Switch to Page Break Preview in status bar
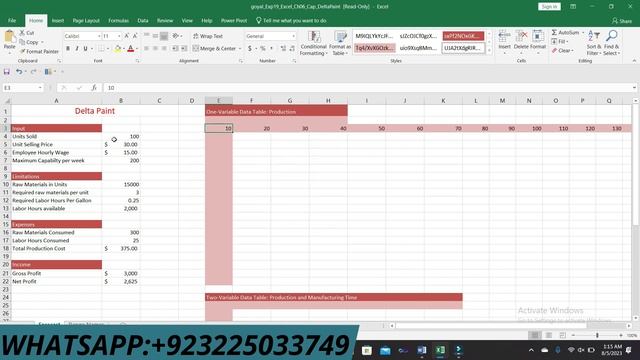The height and width of the screenshot is (360, 640). click(562, 335)
